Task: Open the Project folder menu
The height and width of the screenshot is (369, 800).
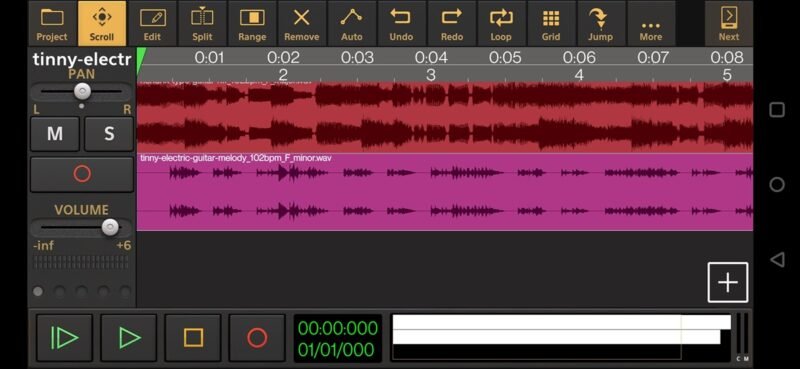Action: [x=52, y=23]
